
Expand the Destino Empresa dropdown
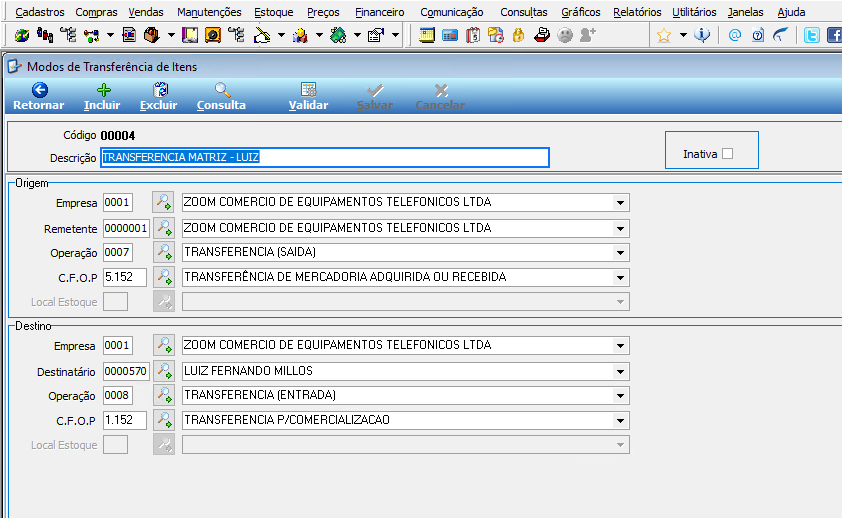[620, 346]
